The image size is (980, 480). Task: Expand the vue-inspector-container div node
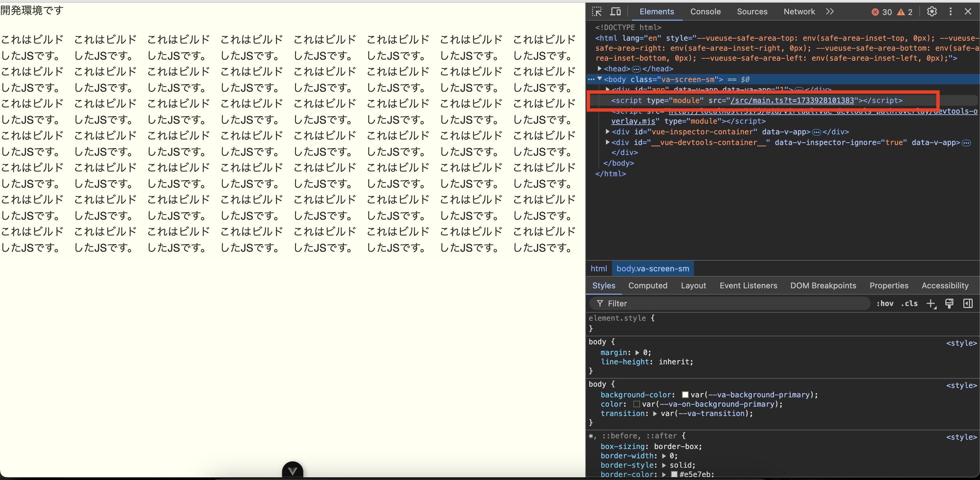pyautogui.click(x=608, y=132)
